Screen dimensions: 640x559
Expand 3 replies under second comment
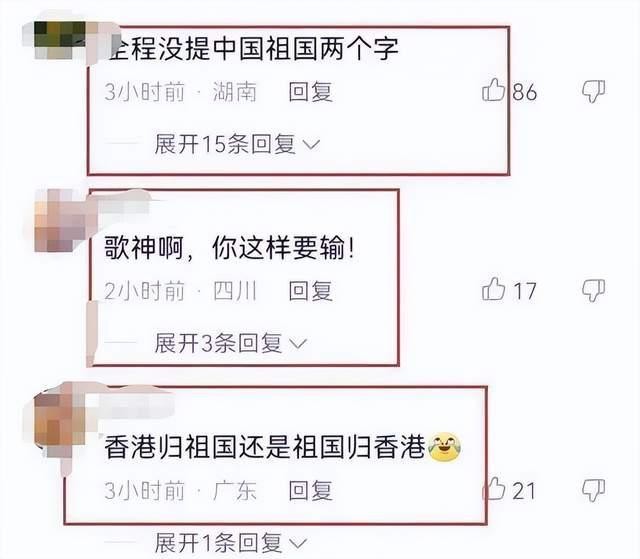click(230, 343)
